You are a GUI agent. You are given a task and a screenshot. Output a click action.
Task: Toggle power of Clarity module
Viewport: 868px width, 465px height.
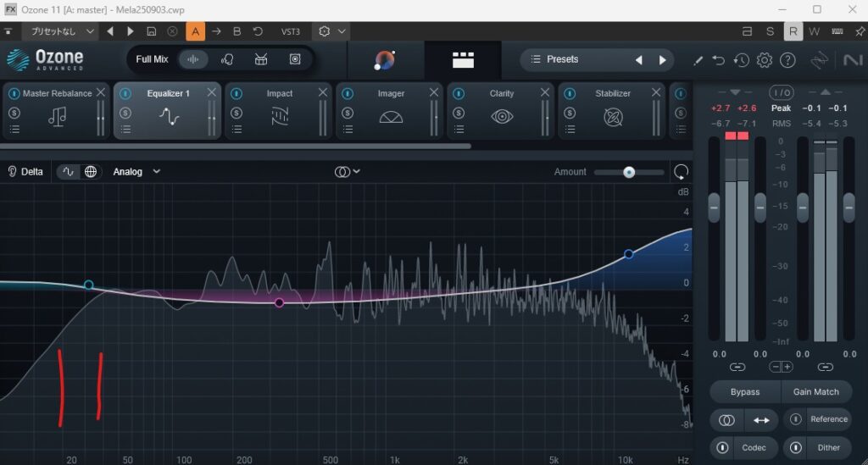tap(459, 93)
